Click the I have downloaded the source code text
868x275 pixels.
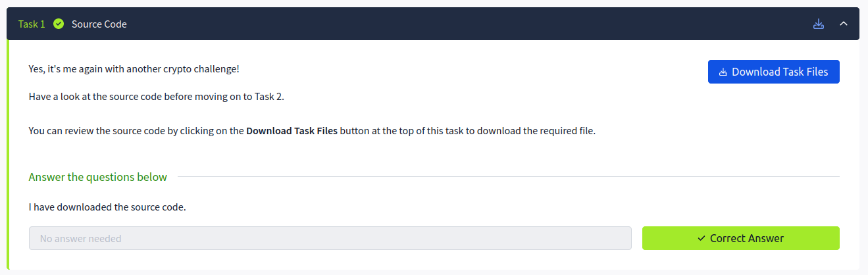coord(108,207)
